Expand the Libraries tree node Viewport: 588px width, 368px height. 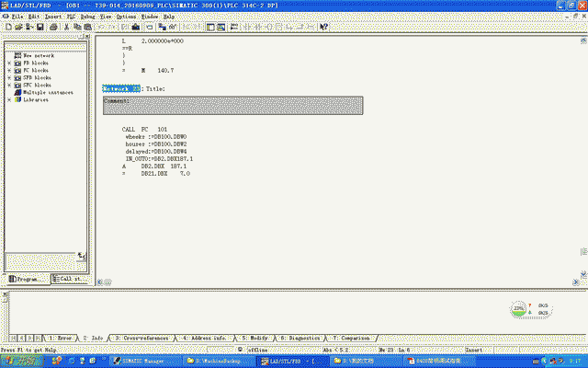8,99
